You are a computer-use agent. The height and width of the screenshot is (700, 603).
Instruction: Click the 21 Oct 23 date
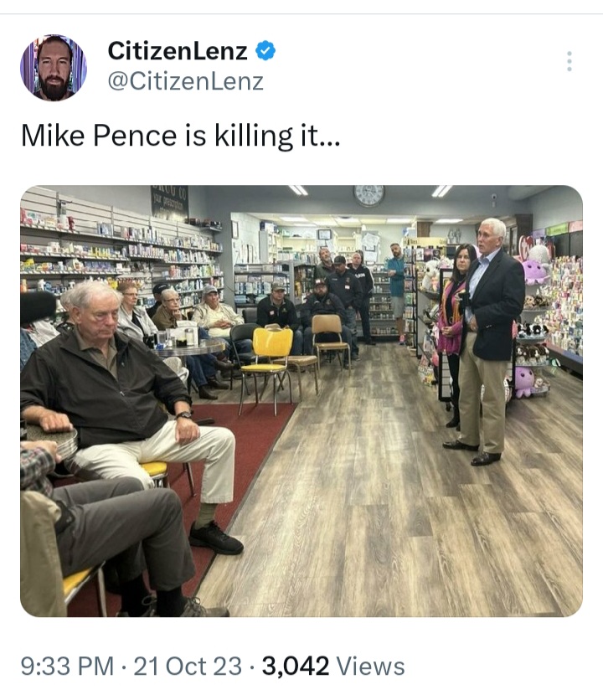pos(188,666)
